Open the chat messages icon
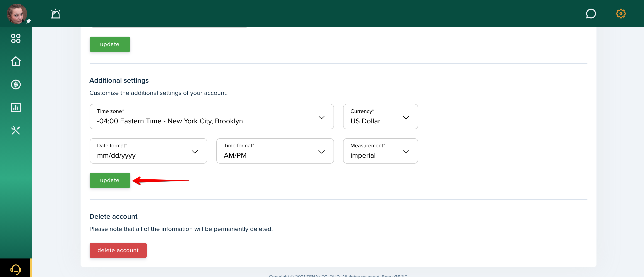644x277 pixels. point(591,14)
